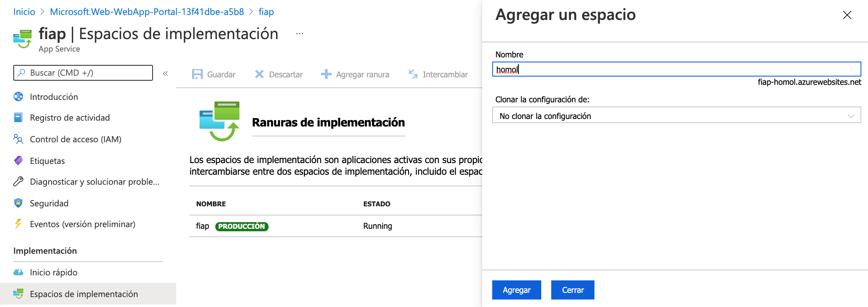Viewport: 868px width, 307px height.
Task: Open fiap breadcrumb link
Action: point(266,12)
